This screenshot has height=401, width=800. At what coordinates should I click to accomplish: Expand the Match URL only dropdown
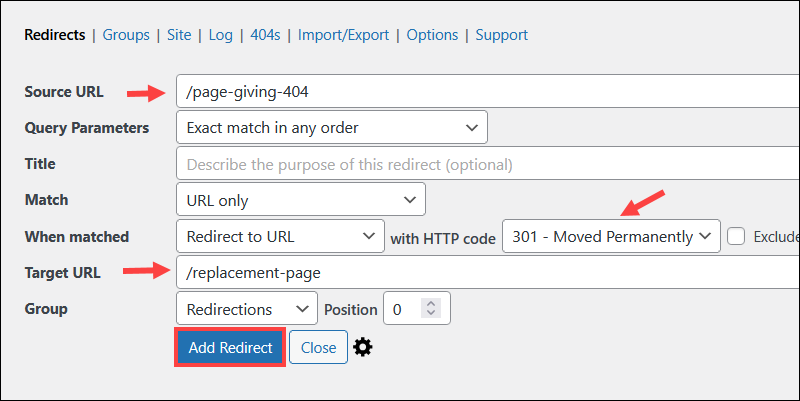pyautogui.click(x=300, y=200)
